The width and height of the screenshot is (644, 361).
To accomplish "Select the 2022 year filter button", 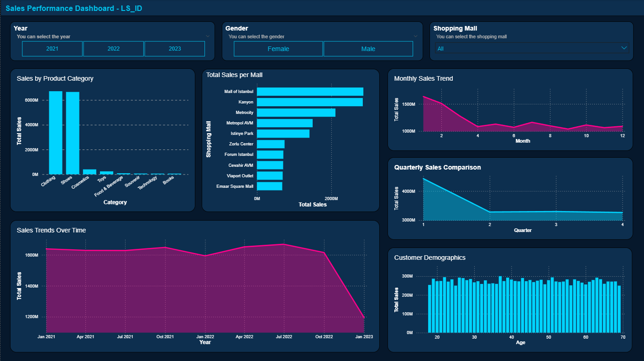I will click(113, 49).
